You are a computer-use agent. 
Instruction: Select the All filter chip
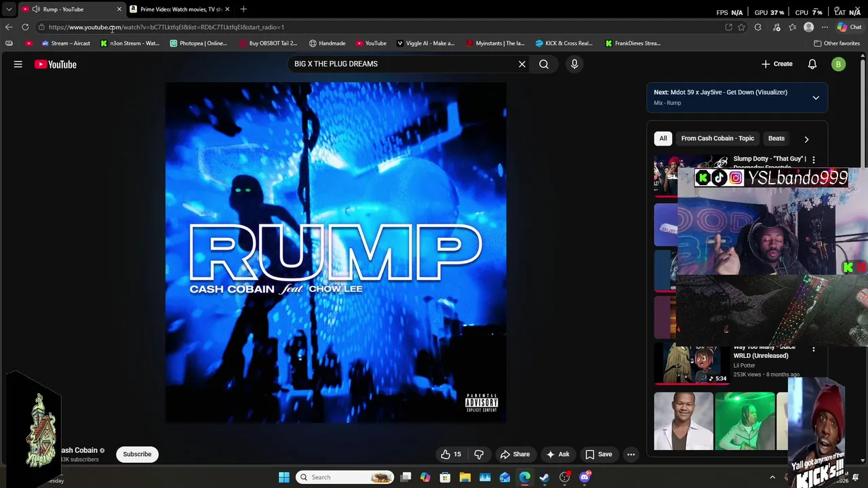pos(663,139)
